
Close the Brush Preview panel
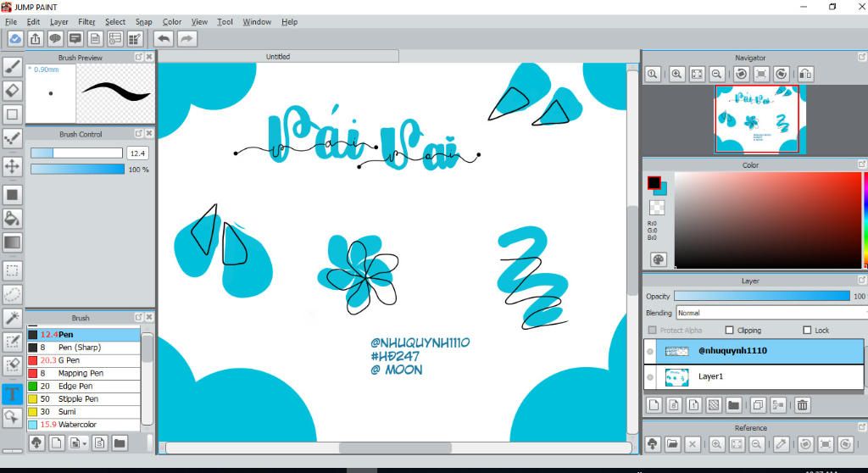point(149,57)
